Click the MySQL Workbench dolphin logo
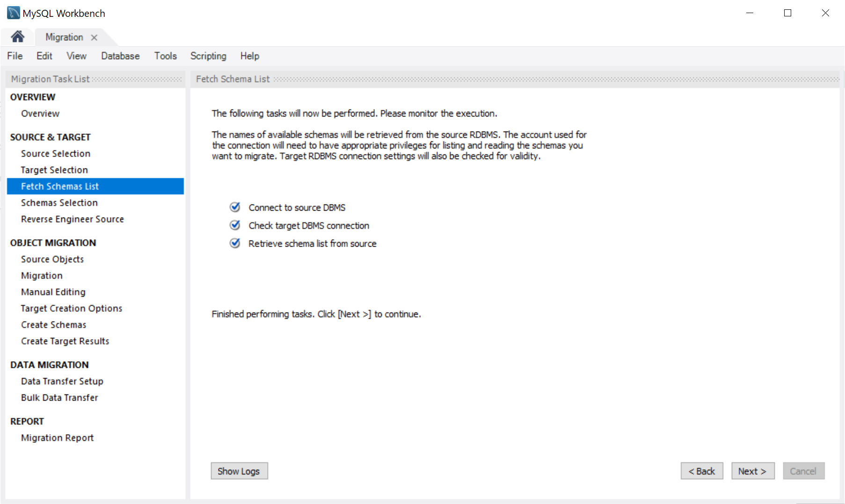 (x=13, y=13)
